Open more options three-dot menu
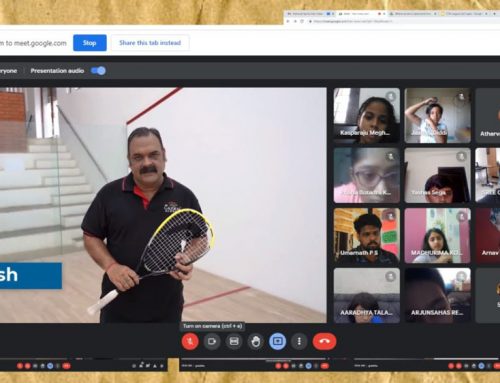This screenshot has width=500, height=383. pyautogui.click(x=299, y=341)
